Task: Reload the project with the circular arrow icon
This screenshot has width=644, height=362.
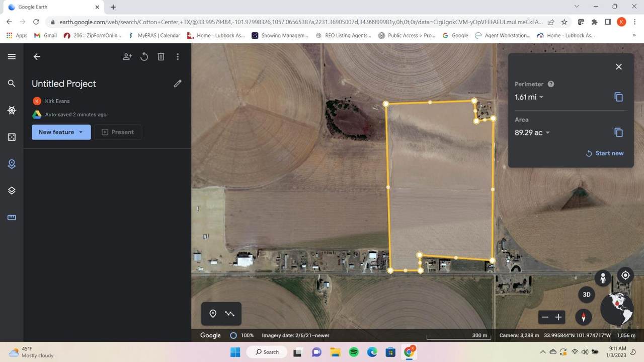Action: pos(144,57)
